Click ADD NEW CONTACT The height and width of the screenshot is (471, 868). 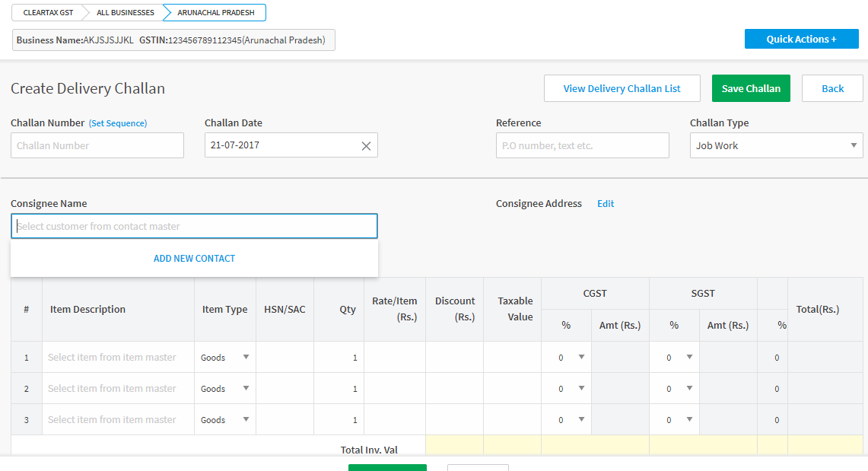coord(194,258)
